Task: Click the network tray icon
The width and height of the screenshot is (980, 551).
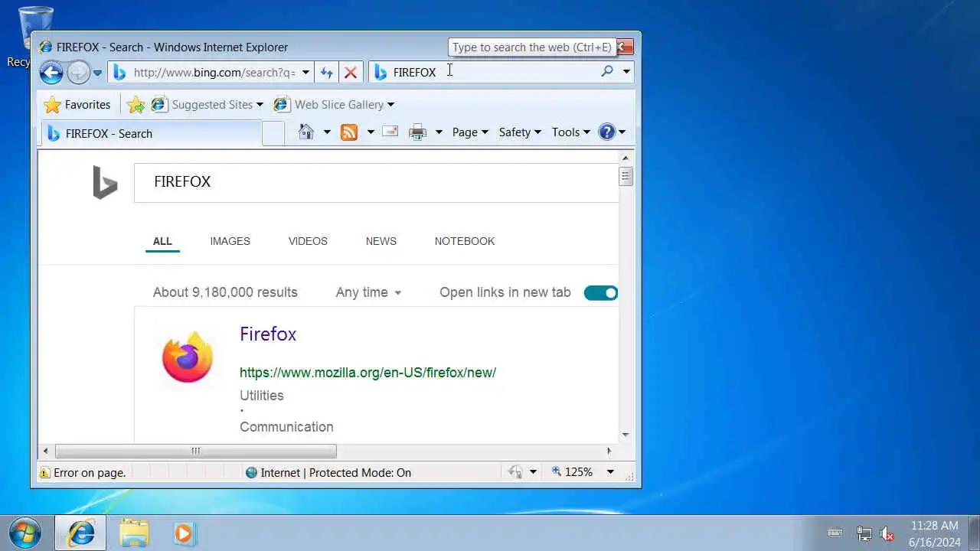Action: [864, 533]
